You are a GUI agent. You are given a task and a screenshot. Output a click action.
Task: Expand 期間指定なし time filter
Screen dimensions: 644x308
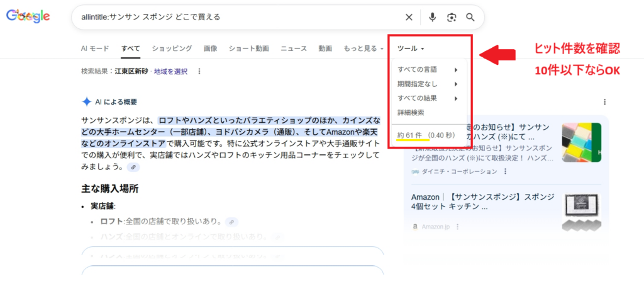point(428,84)
